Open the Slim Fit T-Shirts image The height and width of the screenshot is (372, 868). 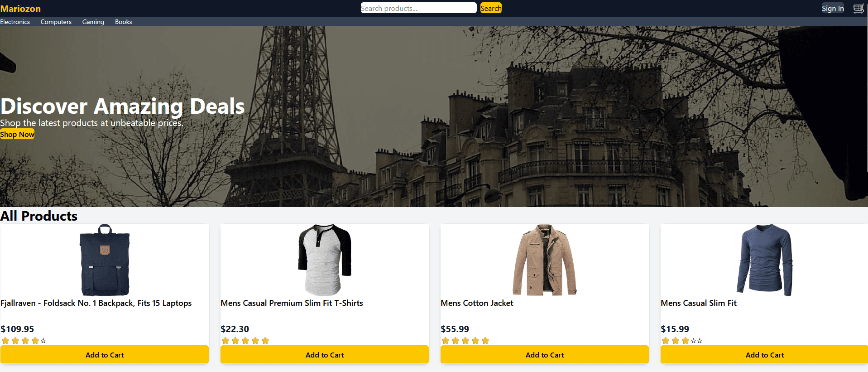(x=325, y=260)
